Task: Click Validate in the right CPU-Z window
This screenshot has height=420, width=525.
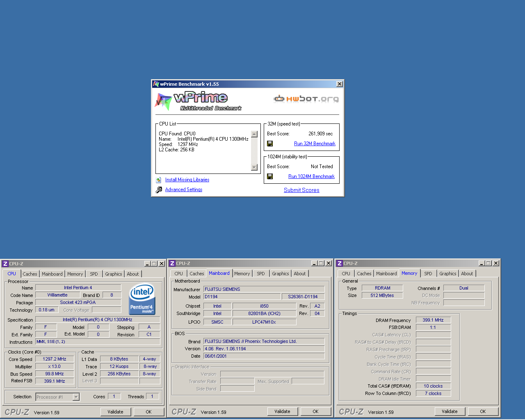Action: point(450,411)
